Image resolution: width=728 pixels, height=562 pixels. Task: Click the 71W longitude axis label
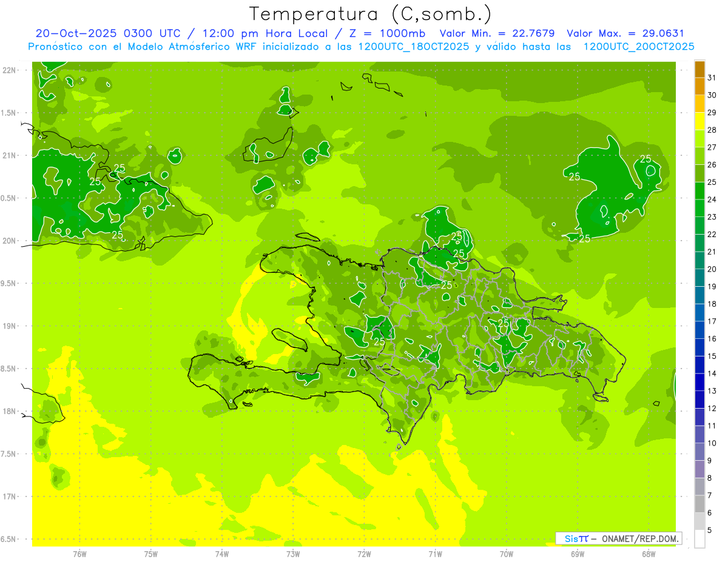coord(435,554)
